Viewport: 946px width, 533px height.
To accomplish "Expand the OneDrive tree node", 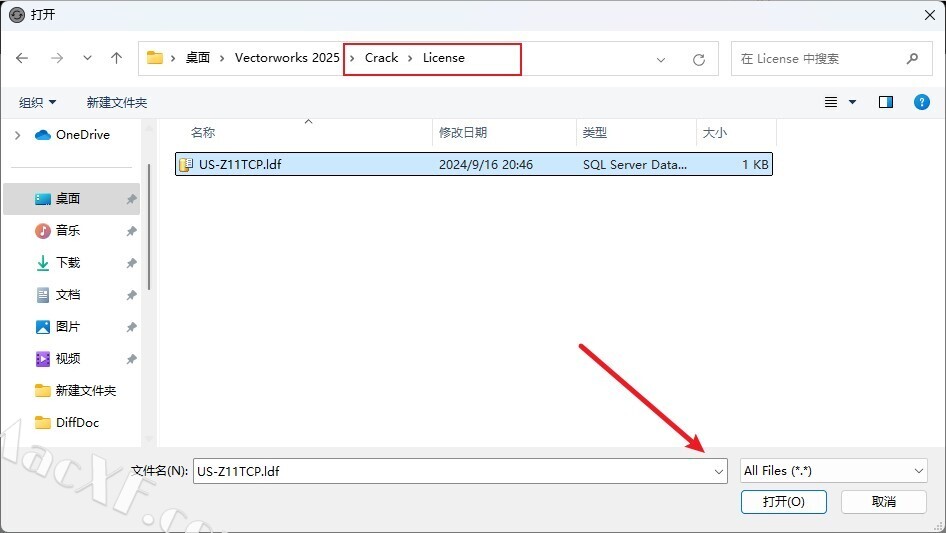I will point(17,135).
